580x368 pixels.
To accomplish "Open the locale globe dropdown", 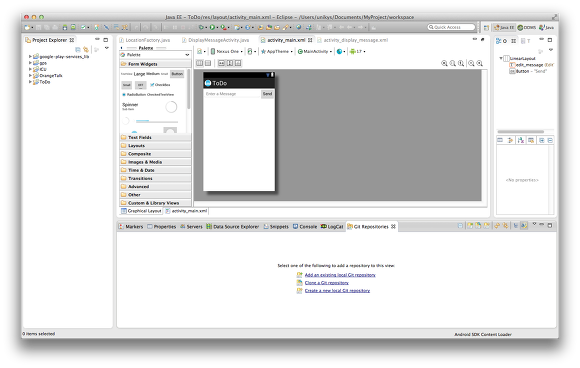I will pyautogui.click(x=341, y=51).
